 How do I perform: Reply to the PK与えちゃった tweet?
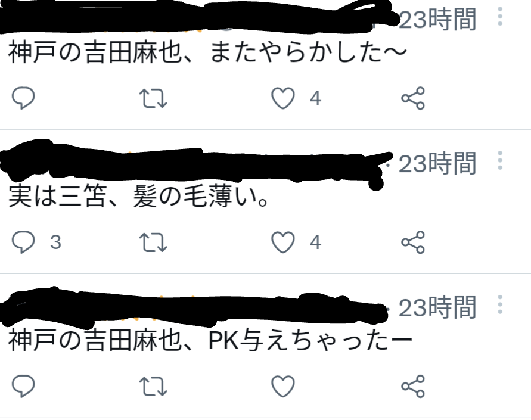[23, 386]
